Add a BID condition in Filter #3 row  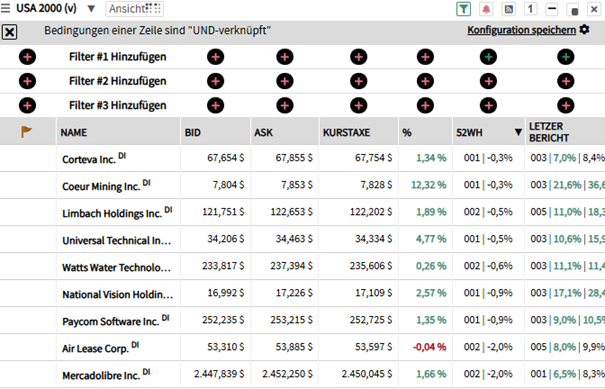pos(215,105)
